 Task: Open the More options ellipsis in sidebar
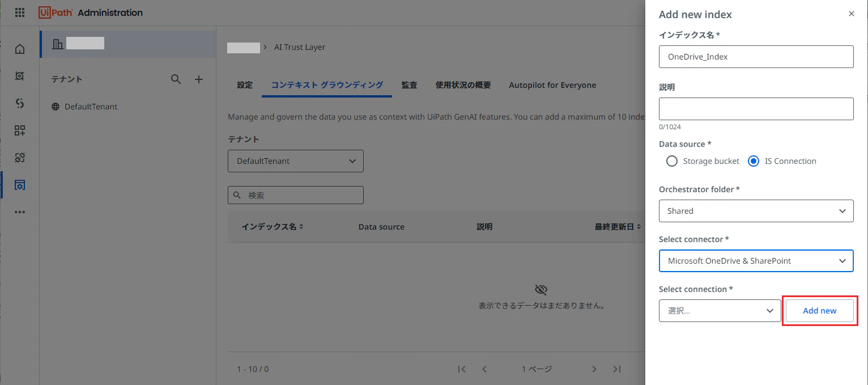(x=20, y=212)
